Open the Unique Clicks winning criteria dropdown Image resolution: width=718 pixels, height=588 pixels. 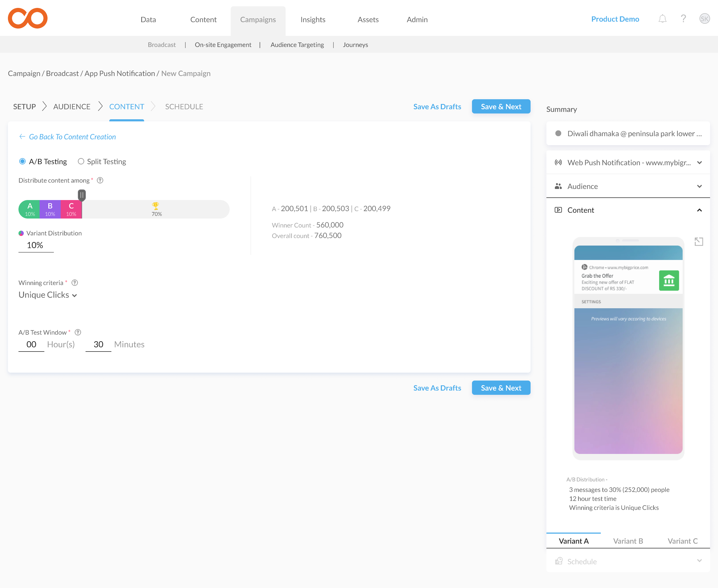[x=48, y=295]
